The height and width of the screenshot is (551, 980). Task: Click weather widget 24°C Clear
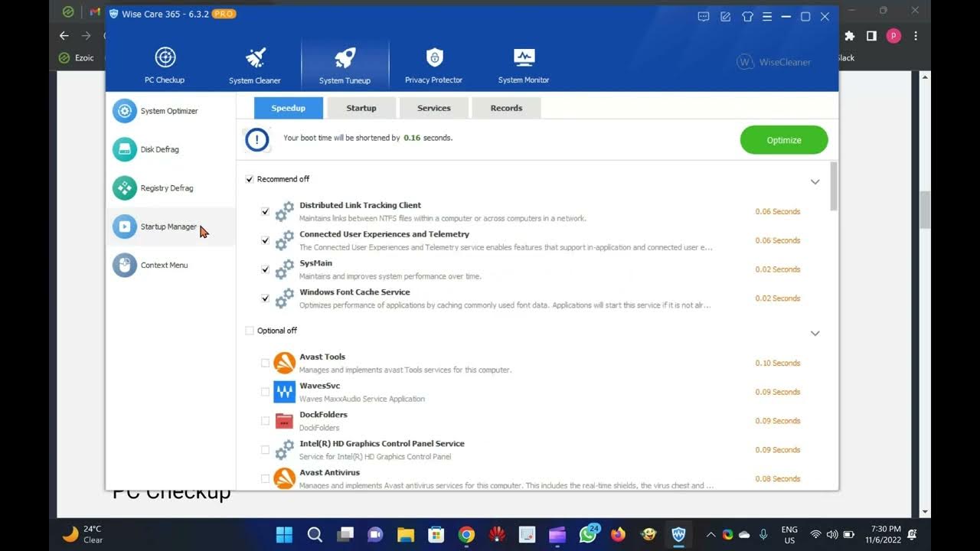tap(83, 534)
